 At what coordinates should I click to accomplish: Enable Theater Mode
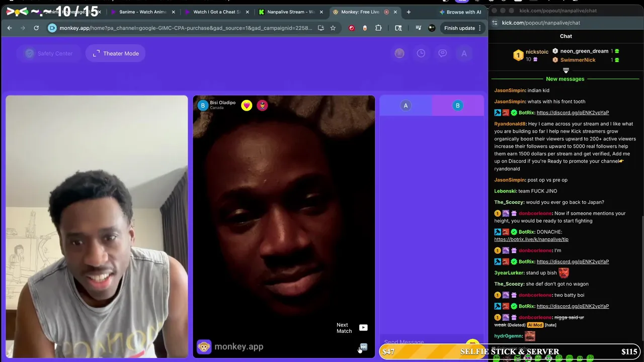point(116,53)
